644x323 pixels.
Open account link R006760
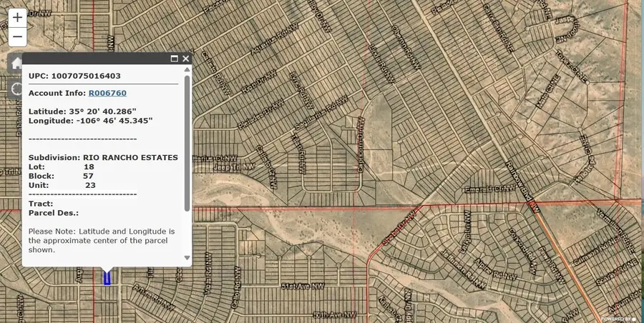[x=107, y=93]
